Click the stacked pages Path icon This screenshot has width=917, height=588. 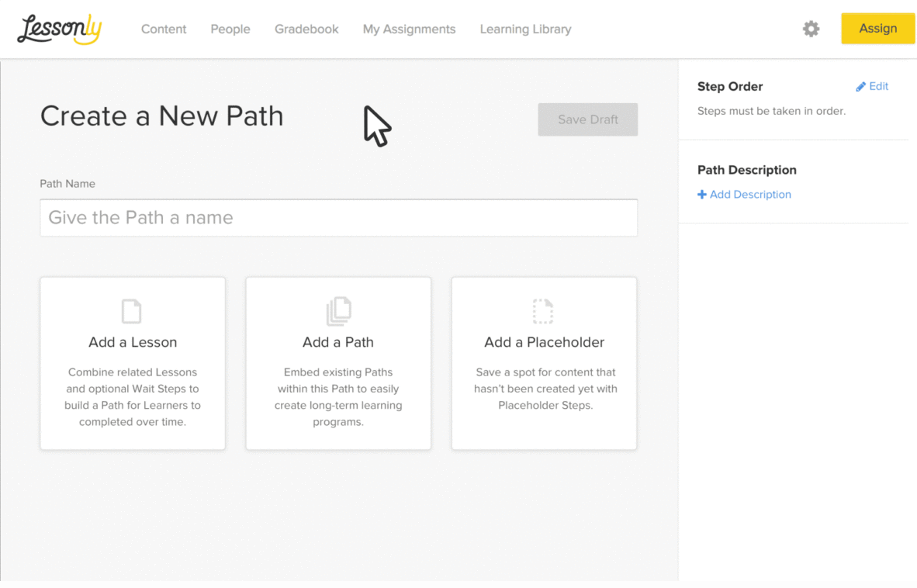tap(338, 311)
